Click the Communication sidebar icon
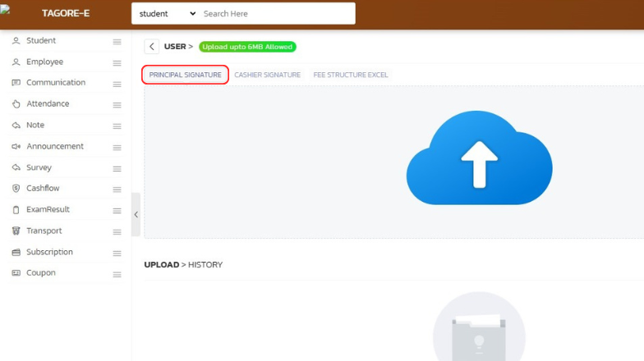644x361 pixels. [16, 83]
